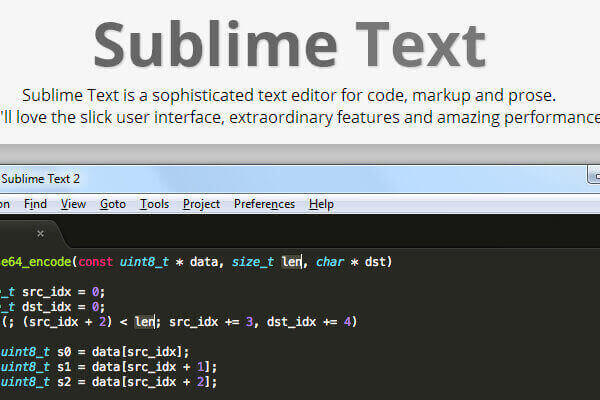Click the Sublime Text 2 window title
The image size is (600, 400).
click(x=41, y=179)
